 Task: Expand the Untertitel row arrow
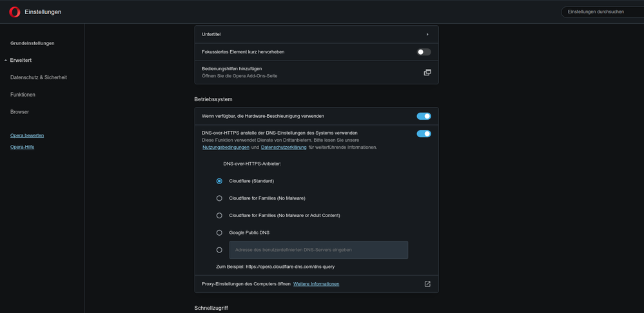pyautogui.click(x=427, y=35)
